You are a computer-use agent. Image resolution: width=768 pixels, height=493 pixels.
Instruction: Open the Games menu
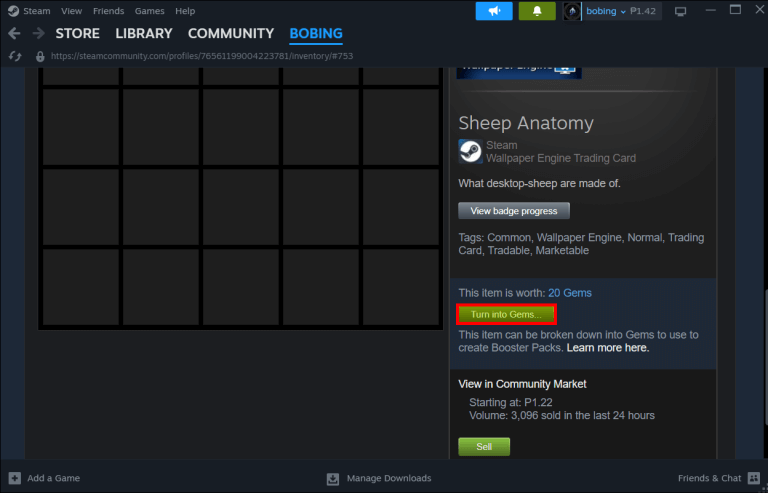pos(149,11)
